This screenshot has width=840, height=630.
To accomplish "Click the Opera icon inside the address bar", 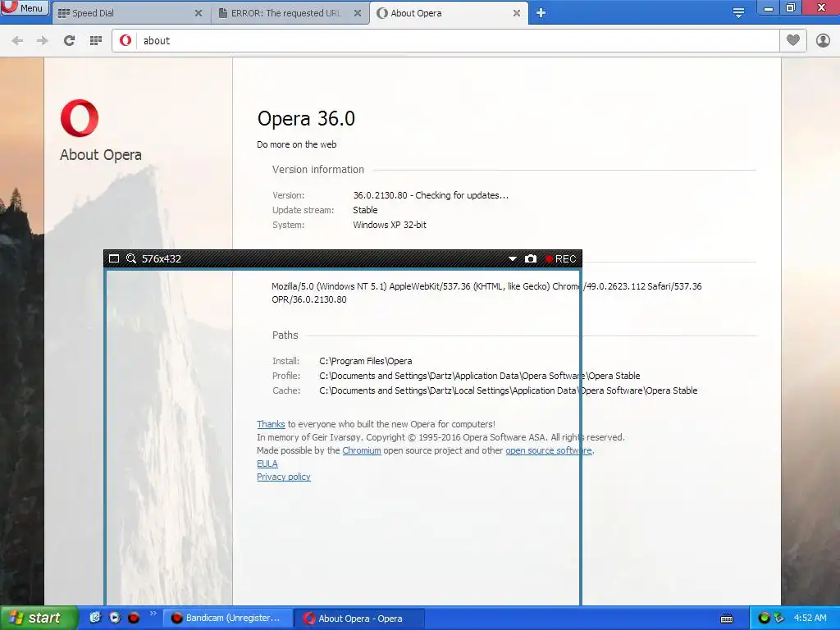I will click(126, 40).
